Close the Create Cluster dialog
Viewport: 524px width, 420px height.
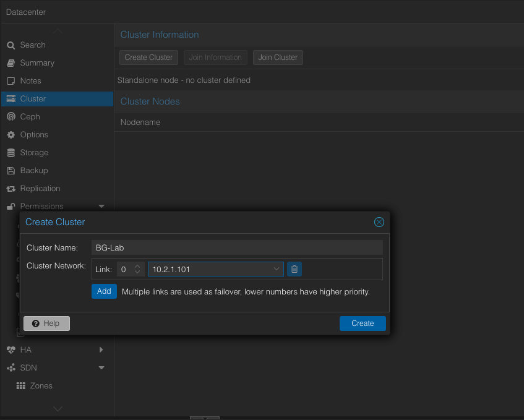[379, 222]
